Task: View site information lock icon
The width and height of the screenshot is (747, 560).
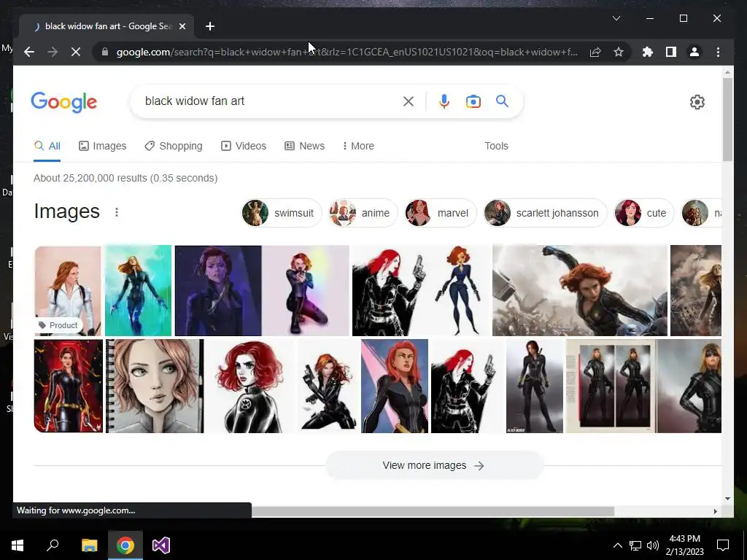Action: 105,52
